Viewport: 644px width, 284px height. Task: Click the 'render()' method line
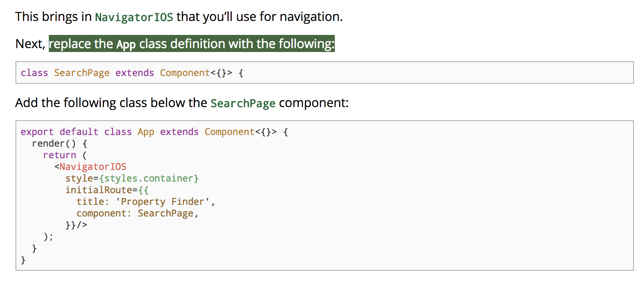point(60,144)
